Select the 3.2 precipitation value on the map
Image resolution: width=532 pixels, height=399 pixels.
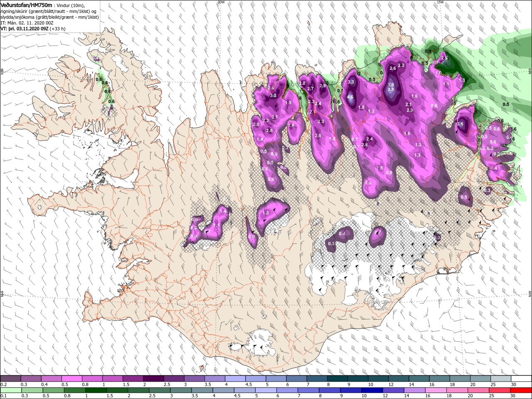273,96
